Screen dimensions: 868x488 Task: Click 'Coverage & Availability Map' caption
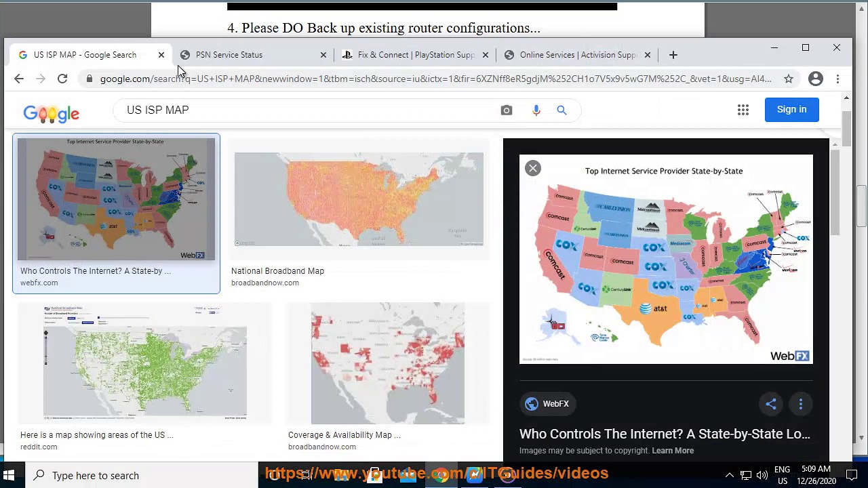[344, 435]
